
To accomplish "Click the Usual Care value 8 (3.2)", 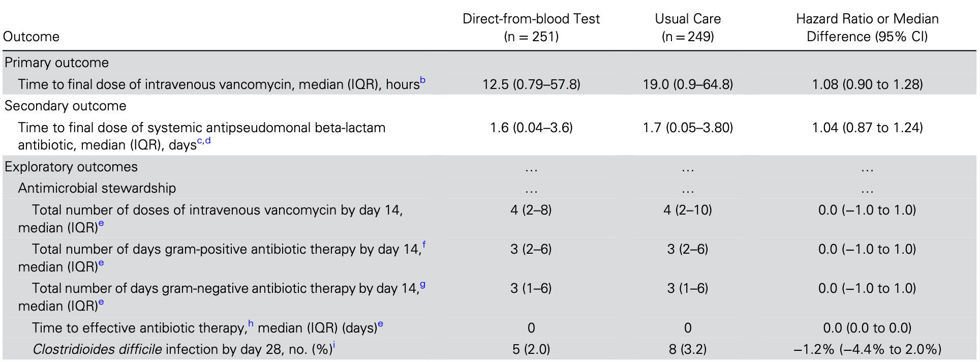I will (688, 349).
